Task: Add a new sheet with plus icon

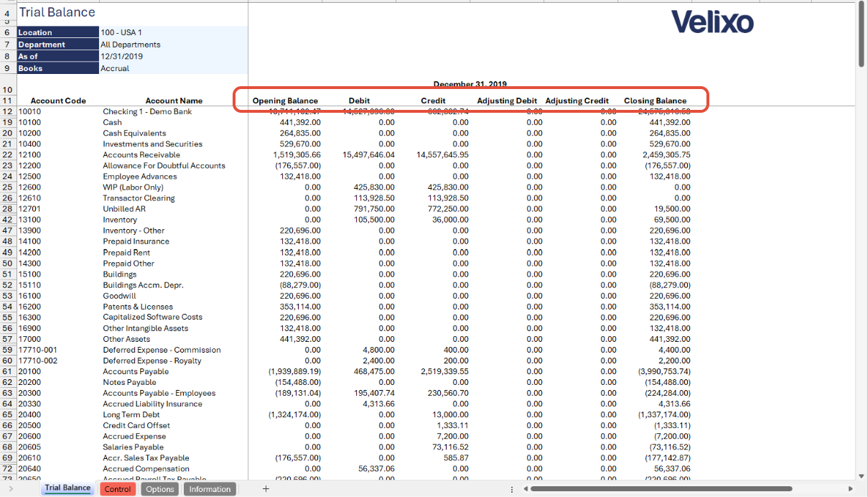Action: (266, 489)
